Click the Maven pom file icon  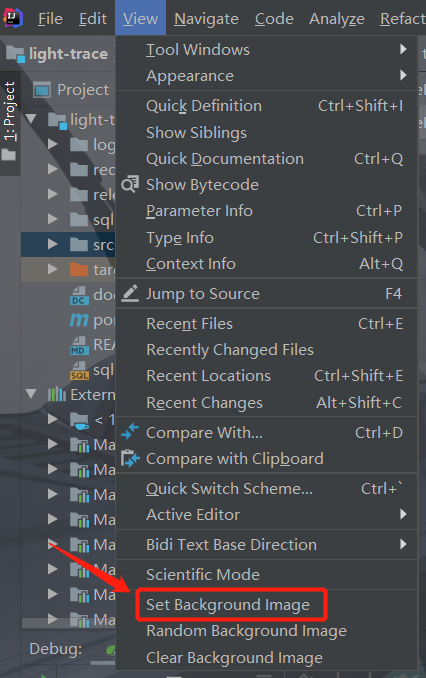tap(79, 320)
